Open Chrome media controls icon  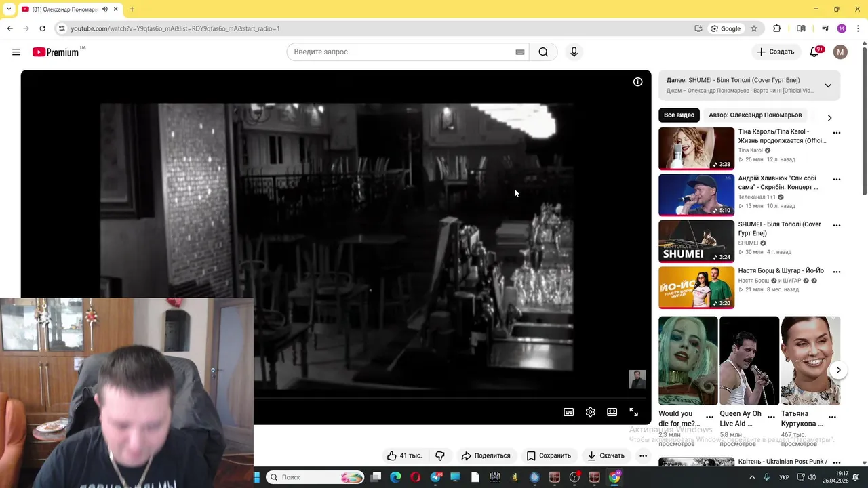[x=825, y=28]
